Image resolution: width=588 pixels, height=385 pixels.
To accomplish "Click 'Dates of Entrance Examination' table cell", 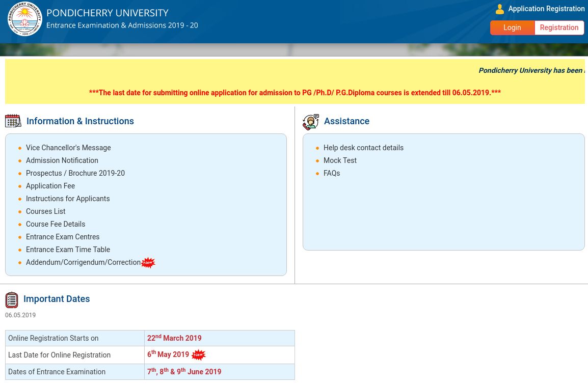I will [x=74, y=372].
